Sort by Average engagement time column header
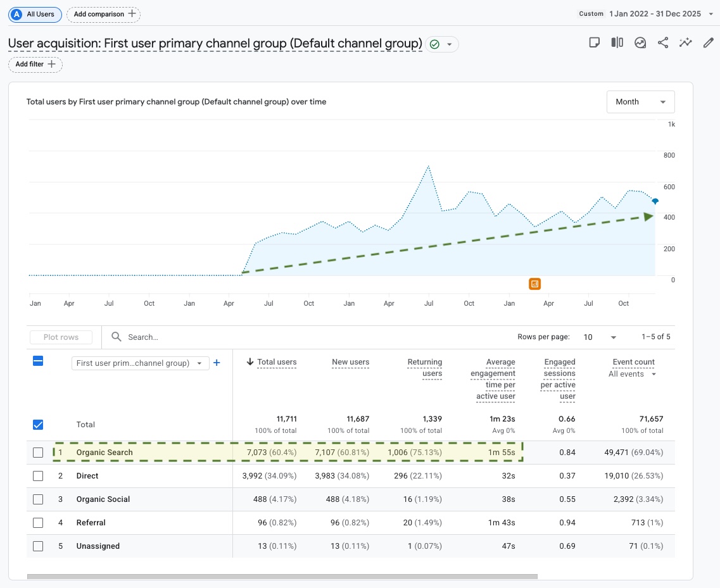 pos(493,379)
